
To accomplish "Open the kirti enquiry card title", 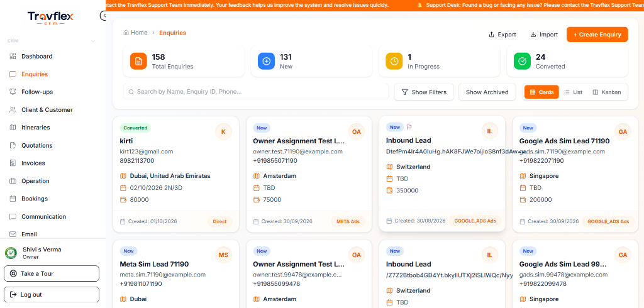I will [126, 141].
